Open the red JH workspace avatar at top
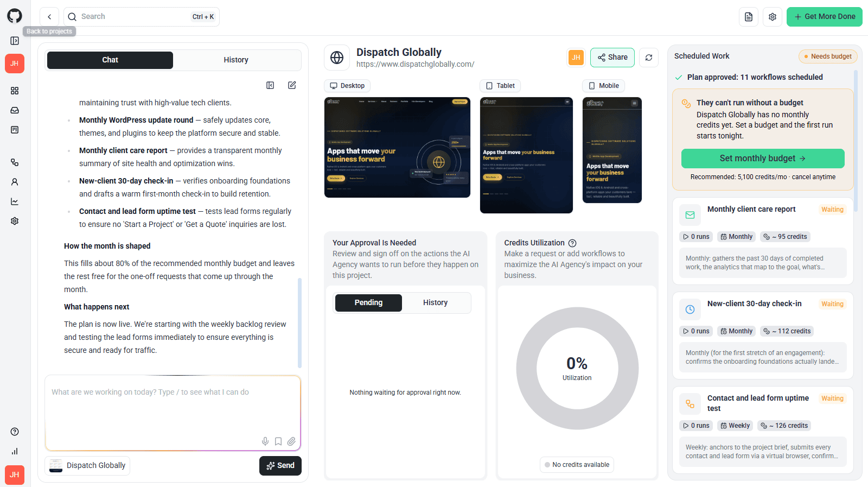The height and width of the screenshot is (487, 868). (x=15, y=64)
